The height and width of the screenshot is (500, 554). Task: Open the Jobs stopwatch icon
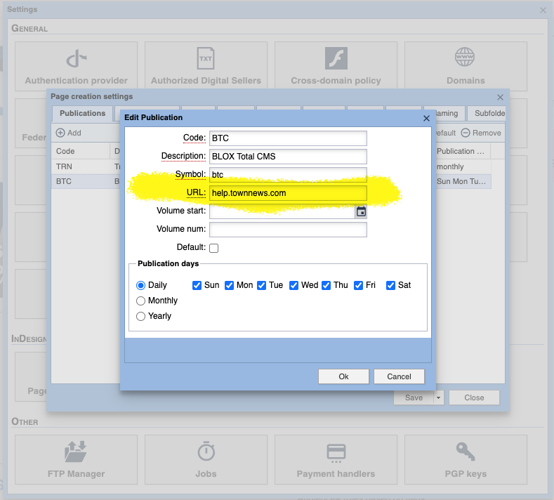[x=206, y=451]
